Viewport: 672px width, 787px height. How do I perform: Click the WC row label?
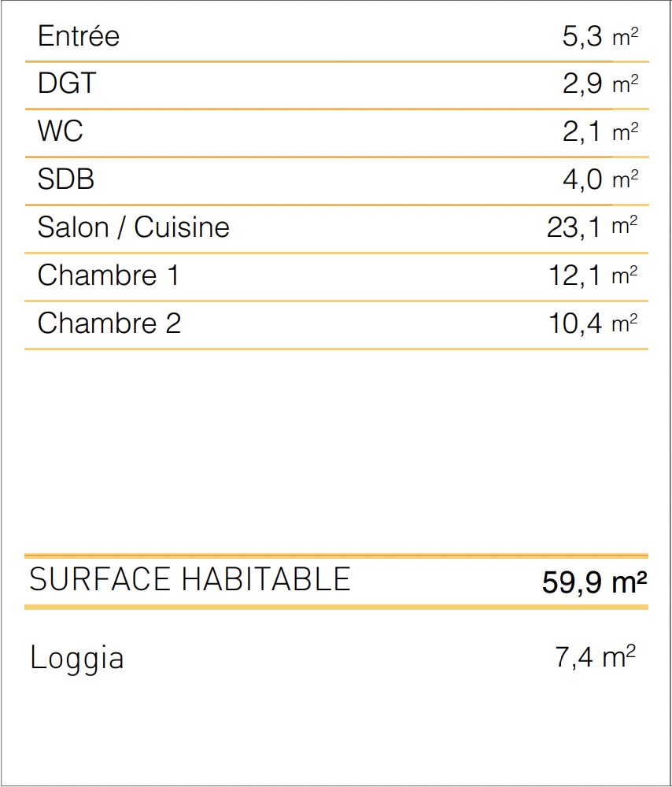(60, 131)
